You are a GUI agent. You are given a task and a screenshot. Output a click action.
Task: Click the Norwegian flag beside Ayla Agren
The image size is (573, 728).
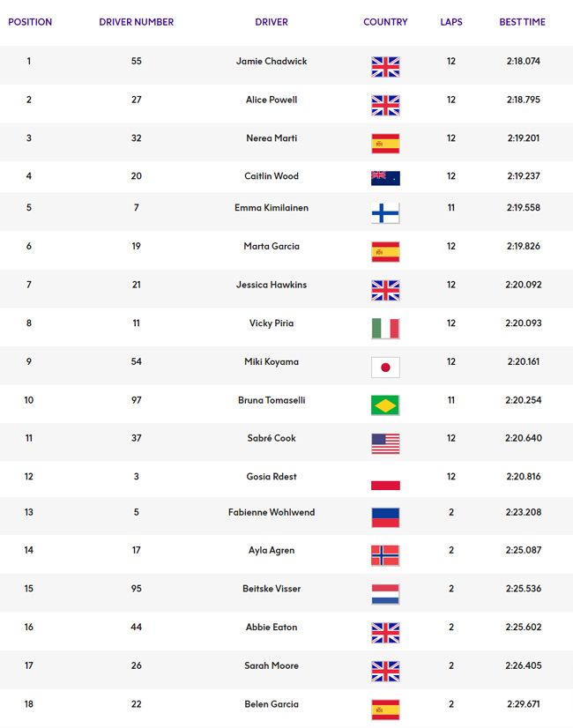[385, 555]
